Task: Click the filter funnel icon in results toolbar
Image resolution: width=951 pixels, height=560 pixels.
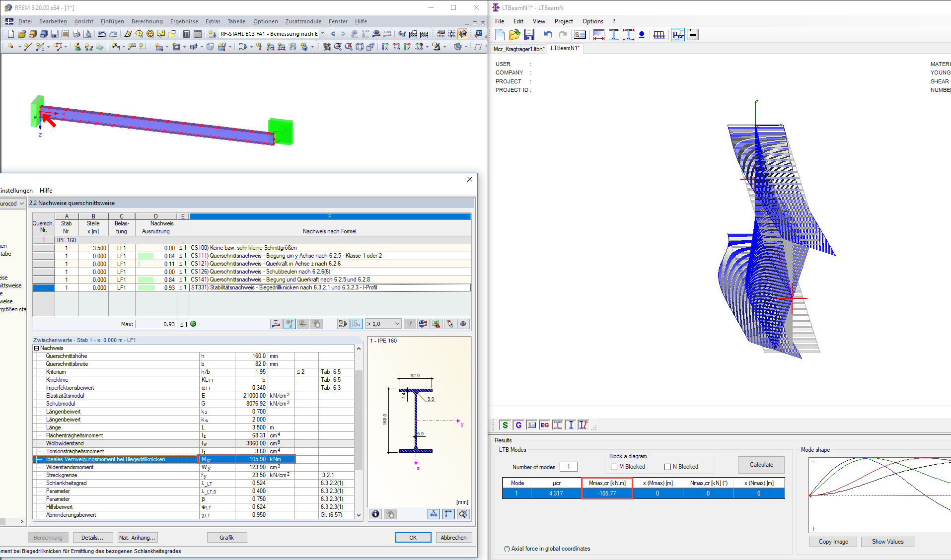Action: (x=410, y=324)
